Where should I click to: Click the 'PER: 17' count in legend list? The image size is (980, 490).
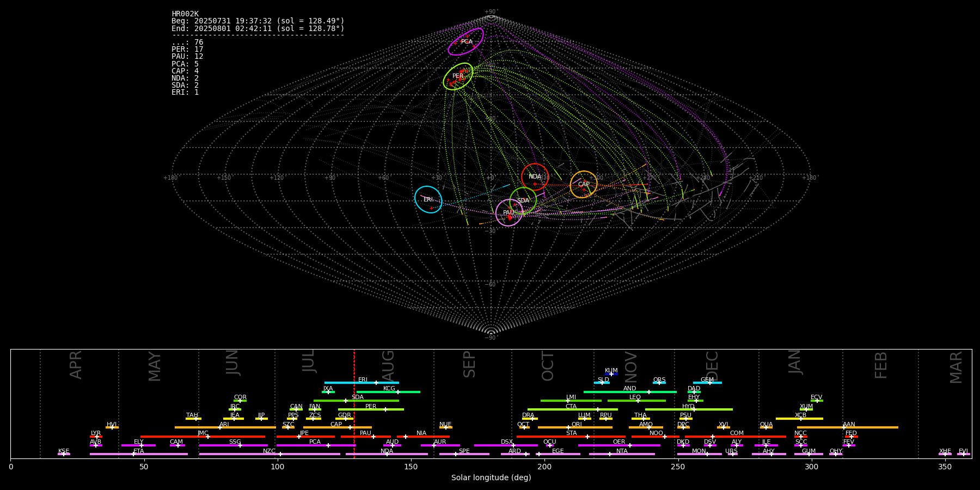point(187,50)
